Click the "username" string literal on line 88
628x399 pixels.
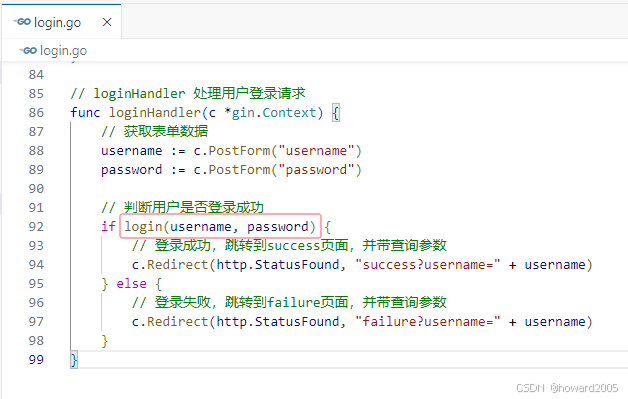[x=316, y=151]
